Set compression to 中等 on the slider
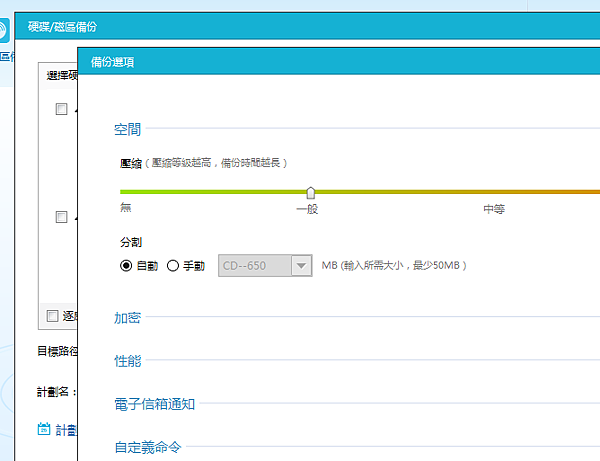Screen dimensions: 600x461 [494, 191]
